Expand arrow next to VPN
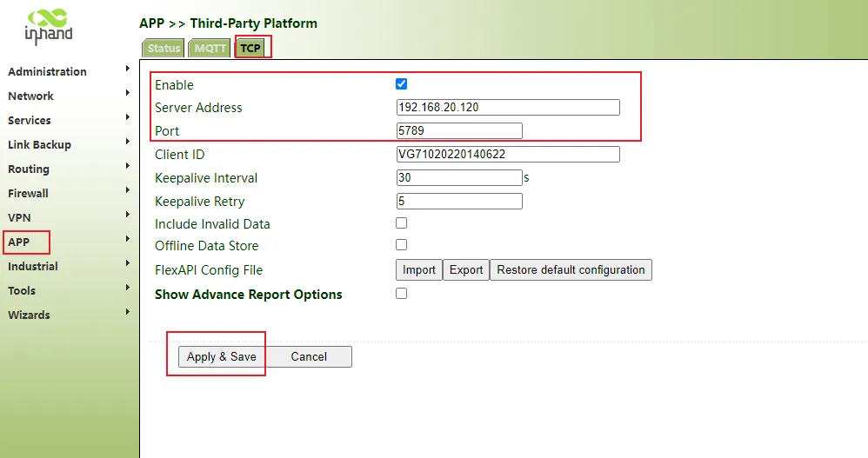Viewport: 868px width, 458px height. click(128, 215)
